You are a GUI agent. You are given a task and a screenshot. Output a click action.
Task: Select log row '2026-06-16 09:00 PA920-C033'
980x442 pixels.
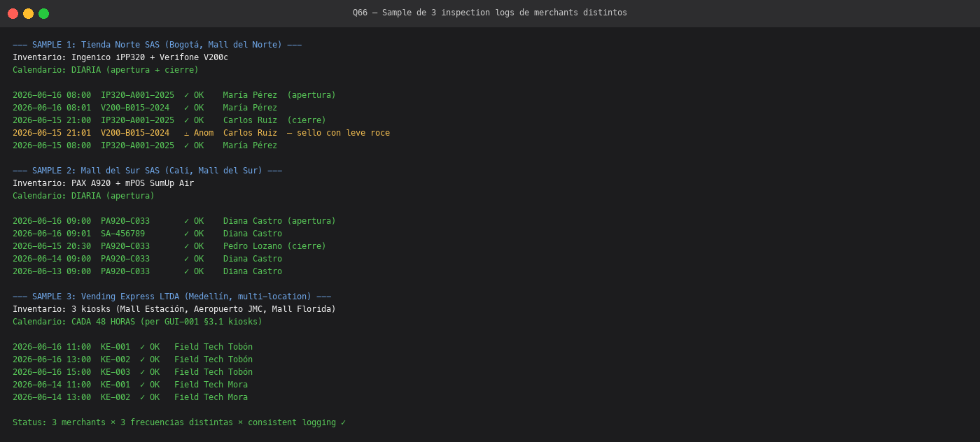pyautogui.click(x=174, y=221)
